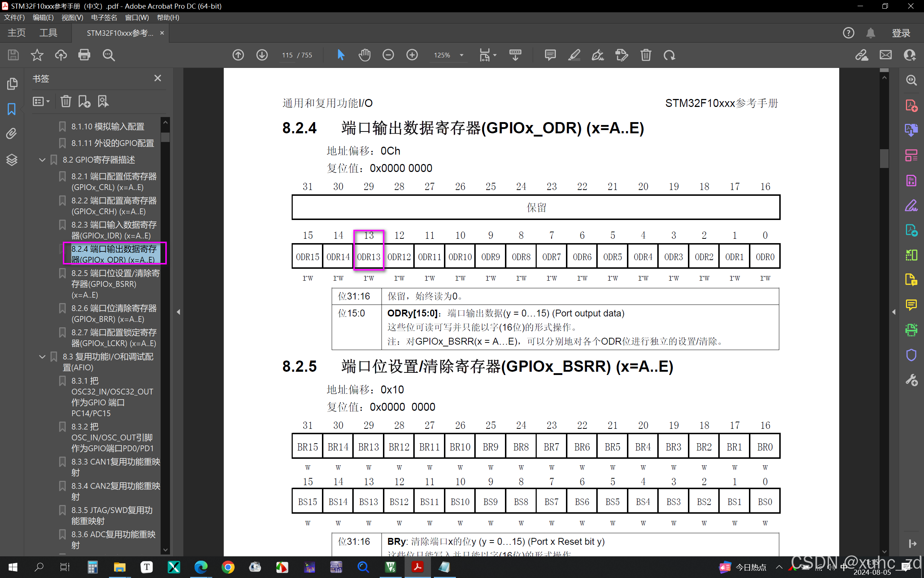Delete the selected bookmark

[66, 101]
